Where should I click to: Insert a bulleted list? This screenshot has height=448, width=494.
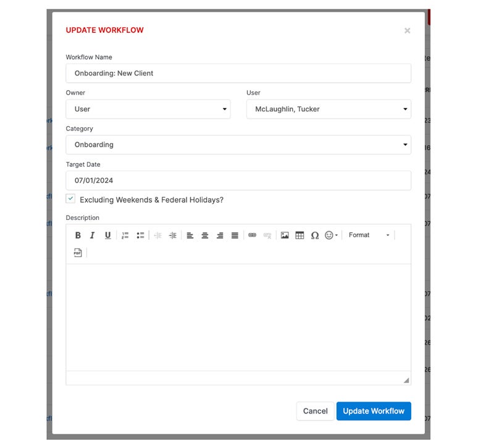[x=140, y=235]
